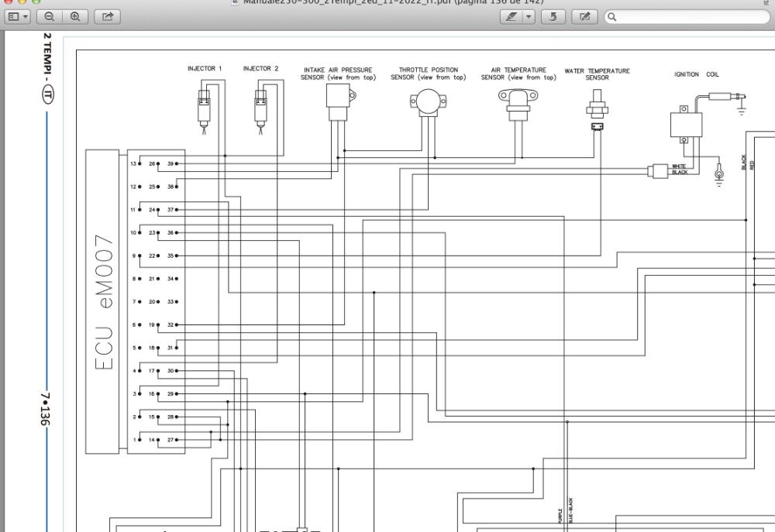Expand the highlight style dropdown arrow

click(531, 15)
